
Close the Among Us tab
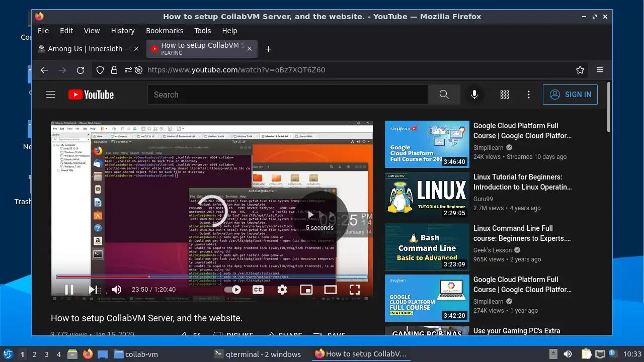pyautogui.click(x=136, y=49)
